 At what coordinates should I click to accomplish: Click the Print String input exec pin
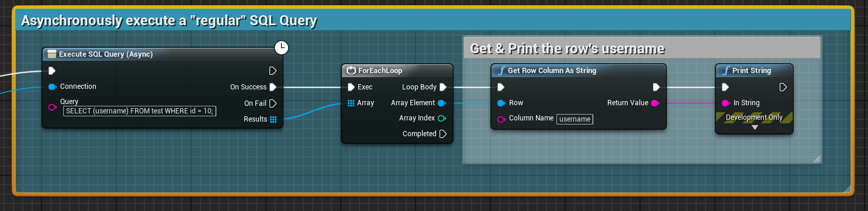point(725,87)
